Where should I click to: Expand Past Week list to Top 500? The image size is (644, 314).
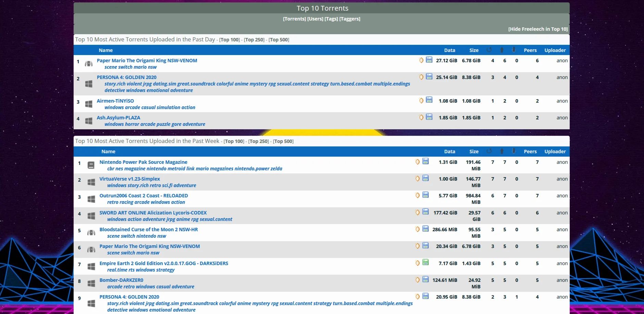tap(283, 141)
